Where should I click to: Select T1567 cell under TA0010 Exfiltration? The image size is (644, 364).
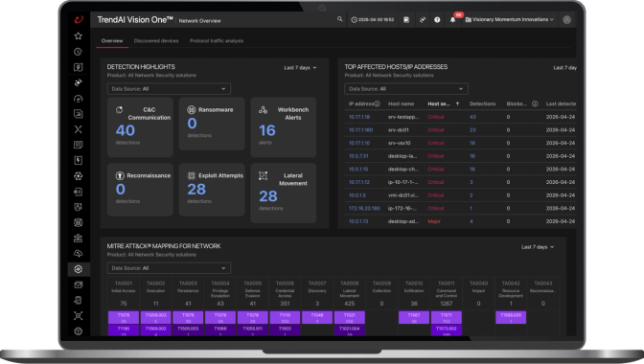point(414,317)
